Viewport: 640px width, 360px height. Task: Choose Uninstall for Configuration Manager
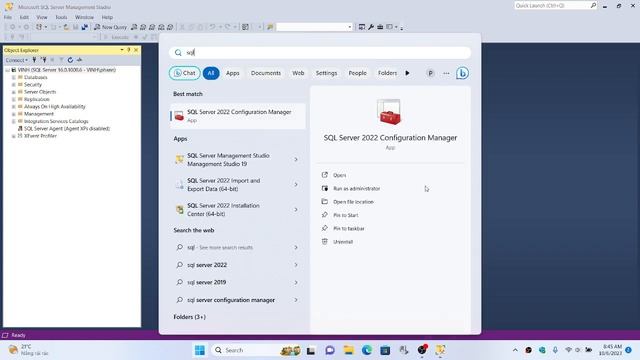click(x=342, y=242)
